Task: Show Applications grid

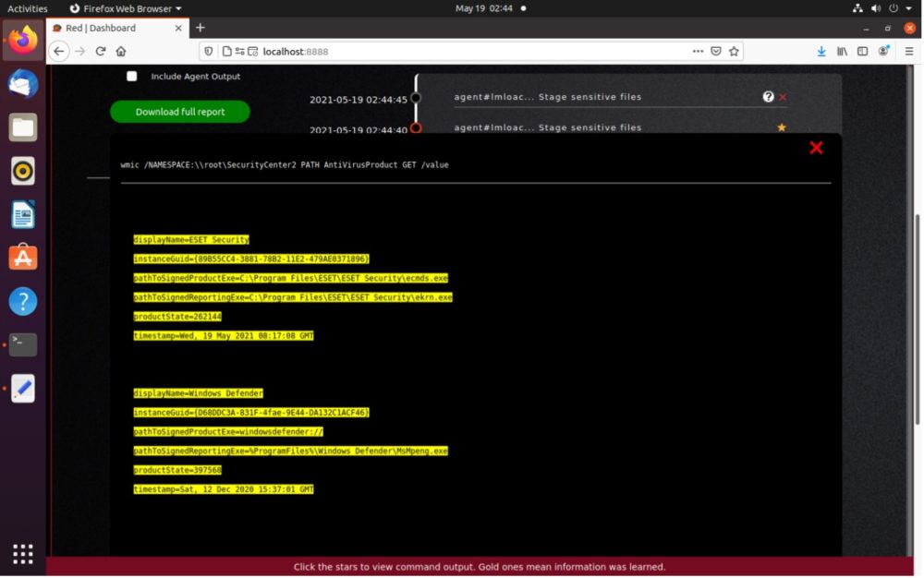Action: pyautogui.click(x=23, y=554)
